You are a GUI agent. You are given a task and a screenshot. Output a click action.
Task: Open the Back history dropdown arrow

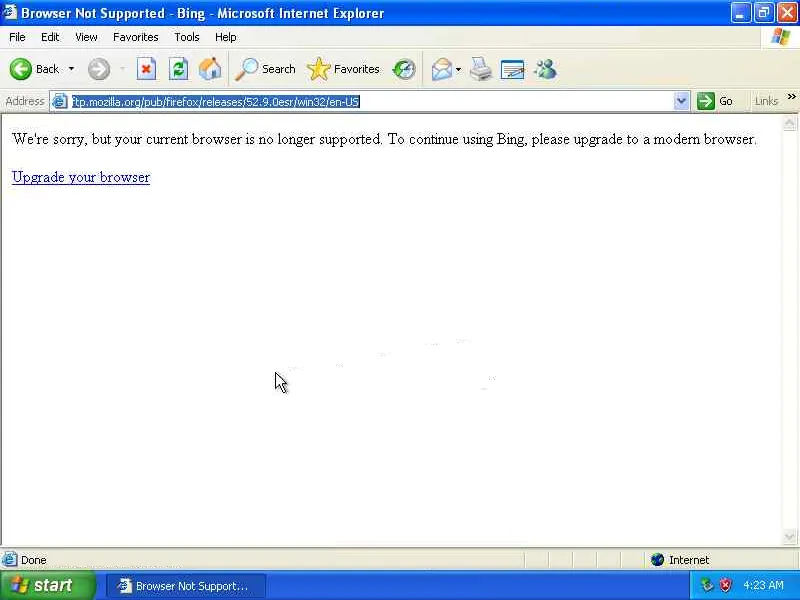click(71, 69)
